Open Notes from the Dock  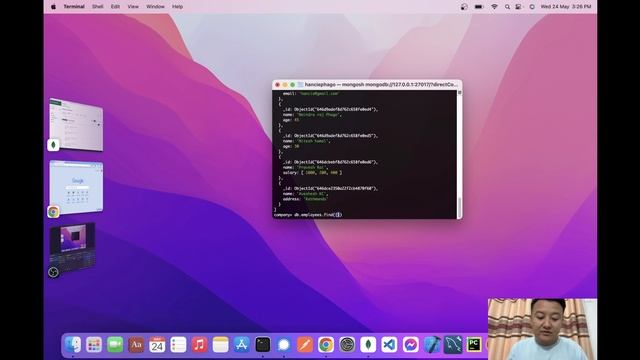(x=220, y=345)
